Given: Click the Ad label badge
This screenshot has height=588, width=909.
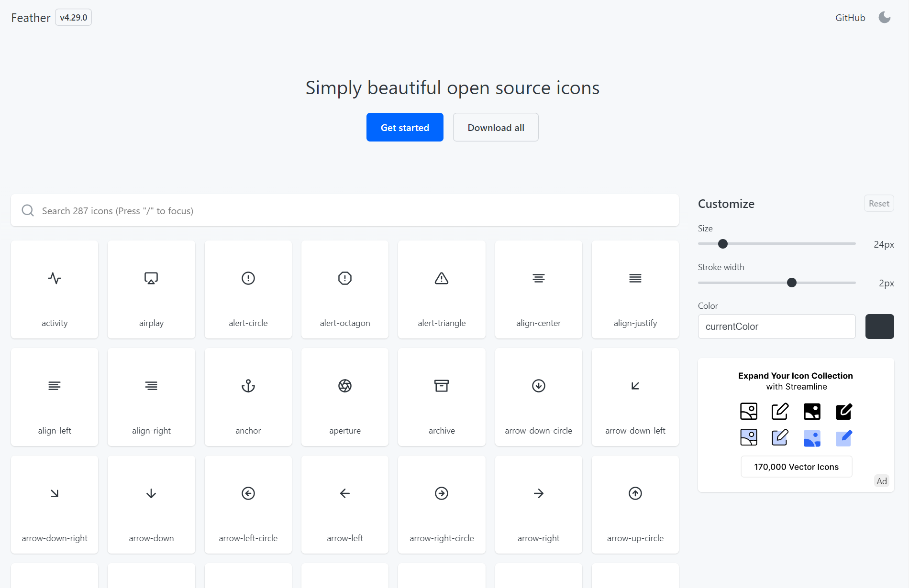Looking at the screenshot, I should [882, 481].
